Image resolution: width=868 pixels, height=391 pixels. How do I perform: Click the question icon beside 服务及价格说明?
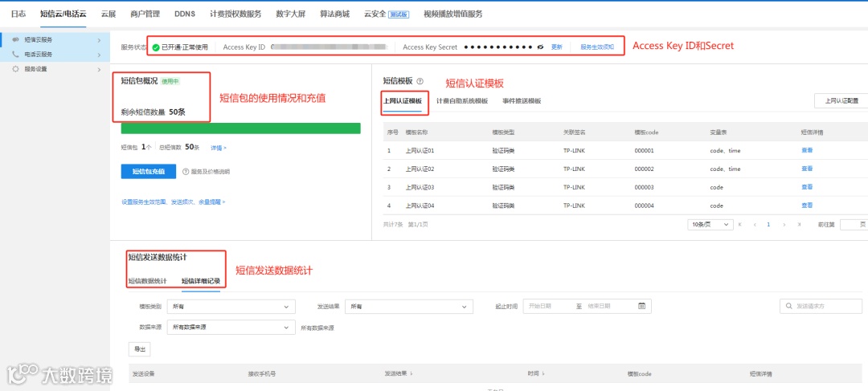[x=186, y=172]
